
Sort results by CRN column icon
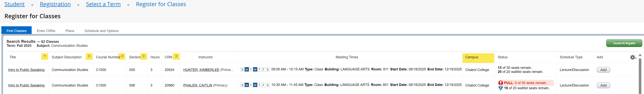point(176,57)
